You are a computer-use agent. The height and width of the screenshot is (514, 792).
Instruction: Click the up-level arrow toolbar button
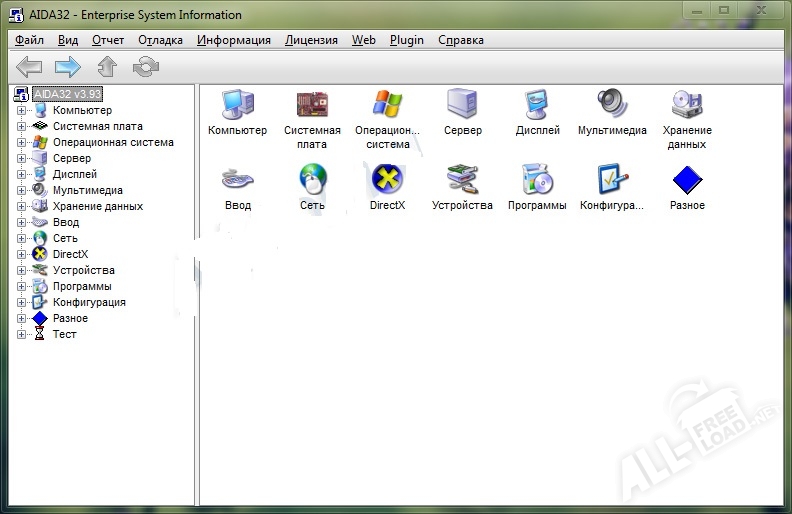tap(107, 67)
